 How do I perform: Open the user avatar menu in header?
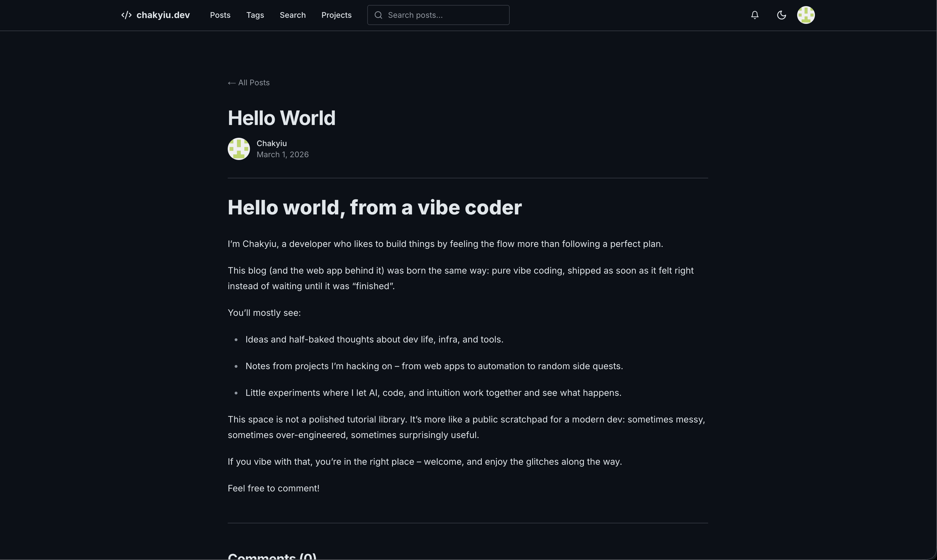tap(805, 15)
